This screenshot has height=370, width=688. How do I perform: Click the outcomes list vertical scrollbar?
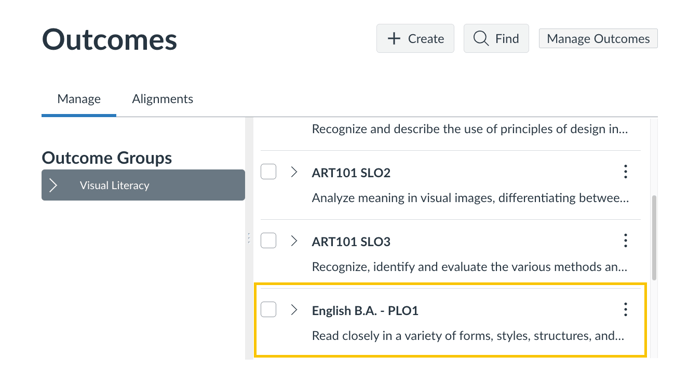pos(654,237)
